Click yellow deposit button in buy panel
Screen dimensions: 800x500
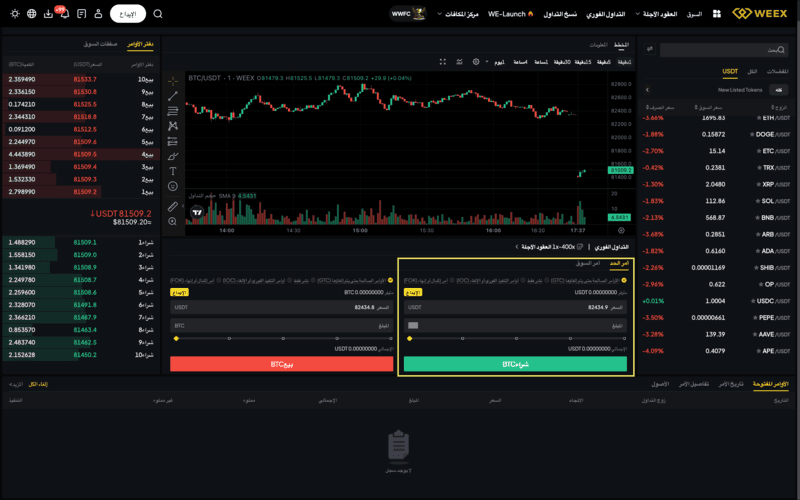tap(413, 292)
